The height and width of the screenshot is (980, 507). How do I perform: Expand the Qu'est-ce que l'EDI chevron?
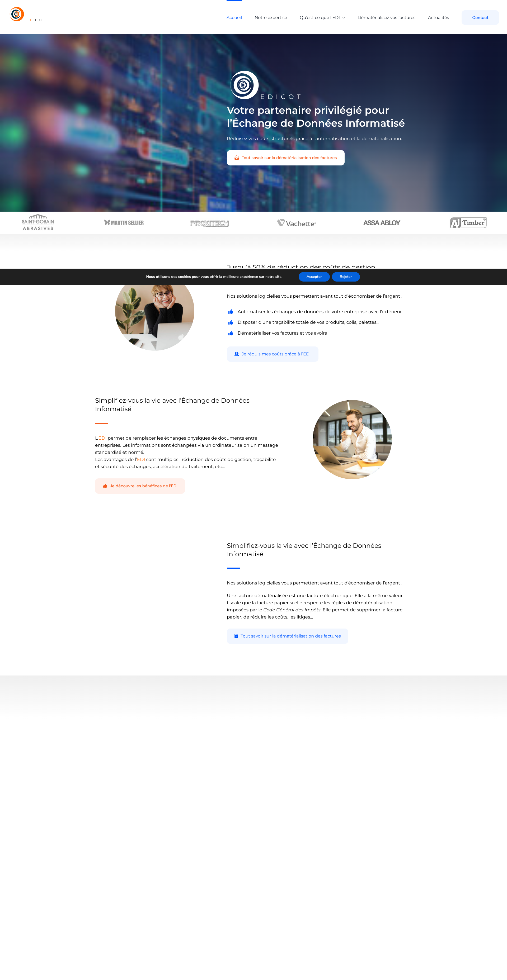[x=344, y=18]
